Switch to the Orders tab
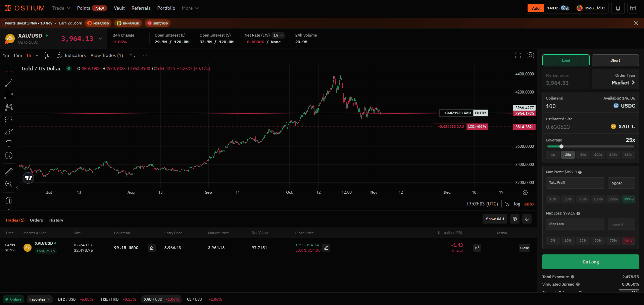This screenshot has width=644, height=305. click(x=36, y=220)
